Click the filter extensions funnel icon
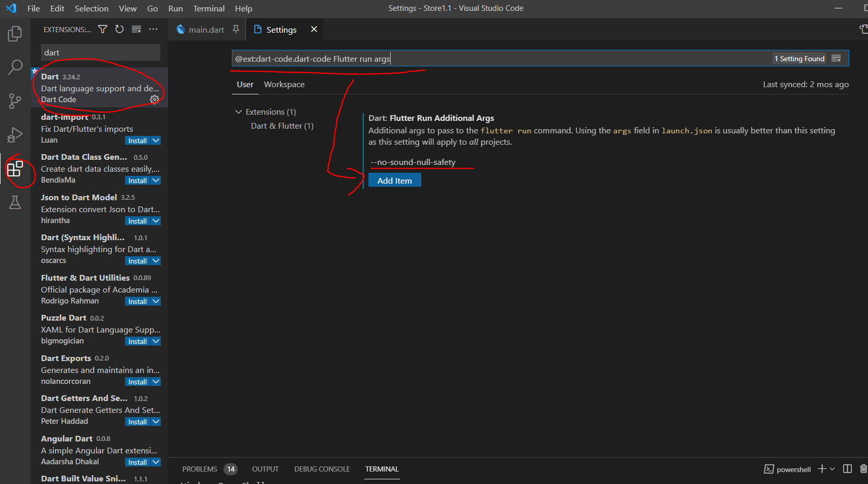 tap(103, 30)
